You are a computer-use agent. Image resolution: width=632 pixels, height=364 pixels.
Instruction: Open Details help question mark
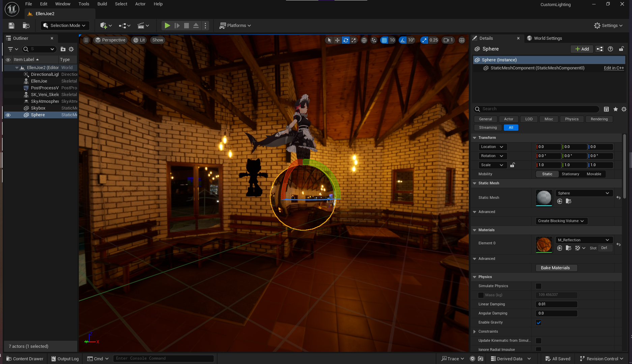[610, 49]
